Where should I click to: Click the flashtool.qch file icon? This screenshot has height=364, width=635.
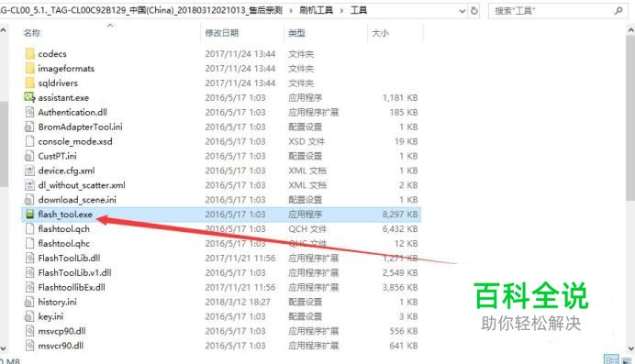click(29, 228)
